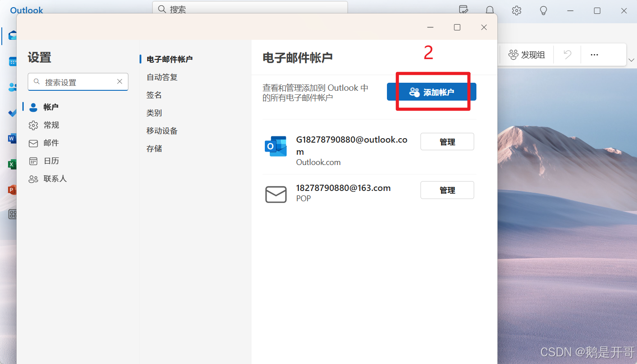
Task: Click the Outlook title text at top-left
Action: tap(26, 10)
